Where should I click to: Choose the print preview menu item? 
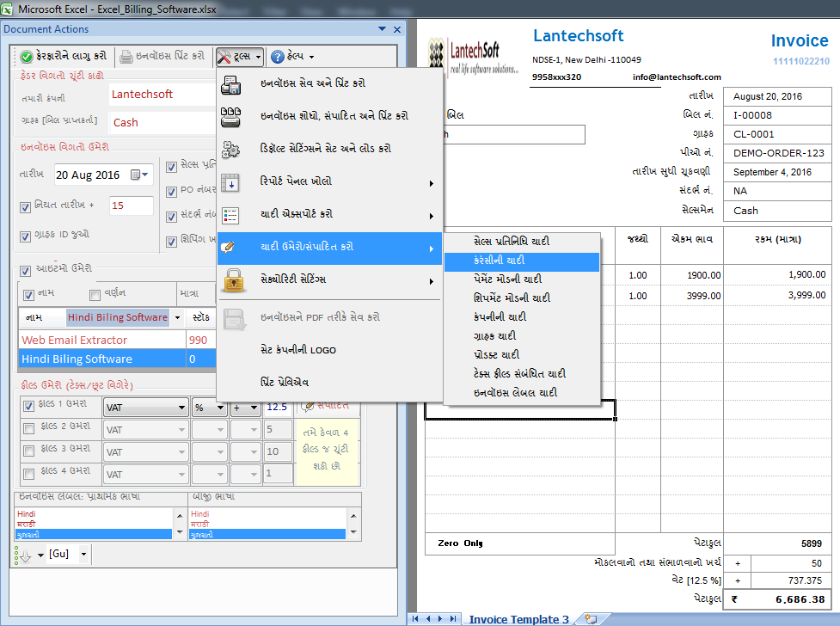[329, 383]
